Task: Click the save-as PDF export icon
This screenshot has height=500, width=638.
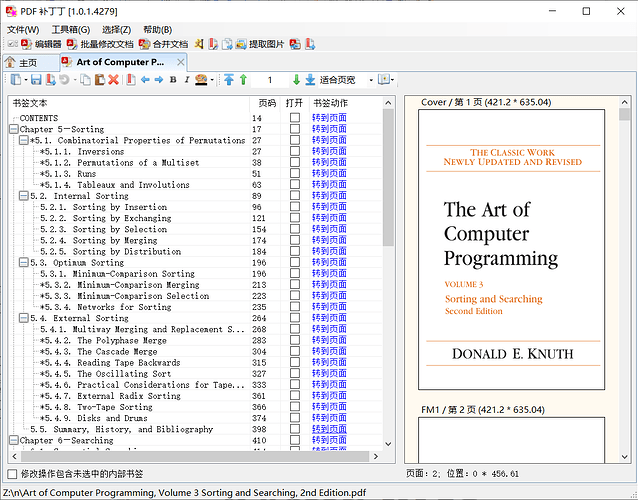Action: coord(50,80)
